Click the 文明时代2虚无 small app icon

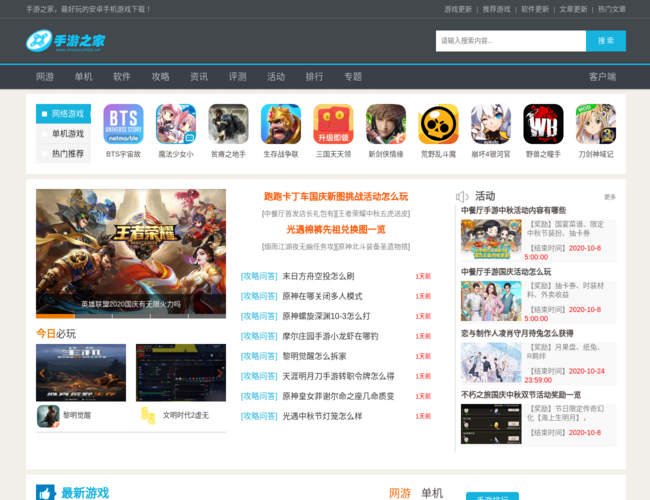coord(148,416)
